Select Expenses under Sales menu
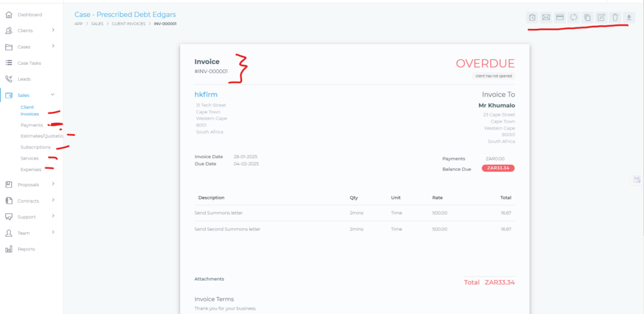644x314 pixels. [x=31, y=169]
